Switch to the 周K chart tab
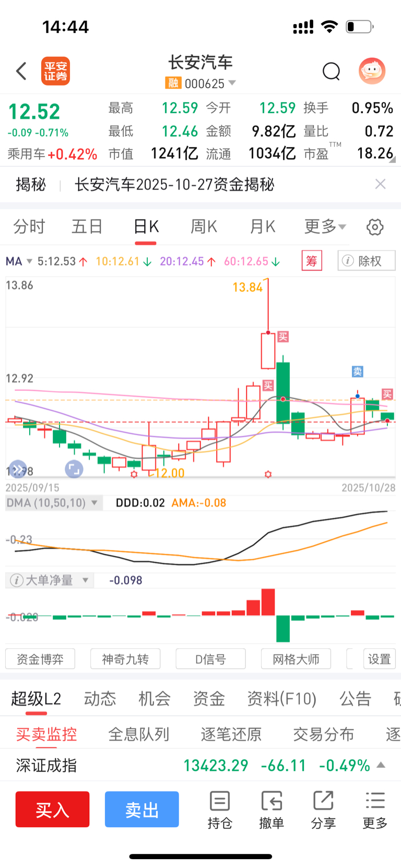 pyautogui.click(x=204, y=227)
